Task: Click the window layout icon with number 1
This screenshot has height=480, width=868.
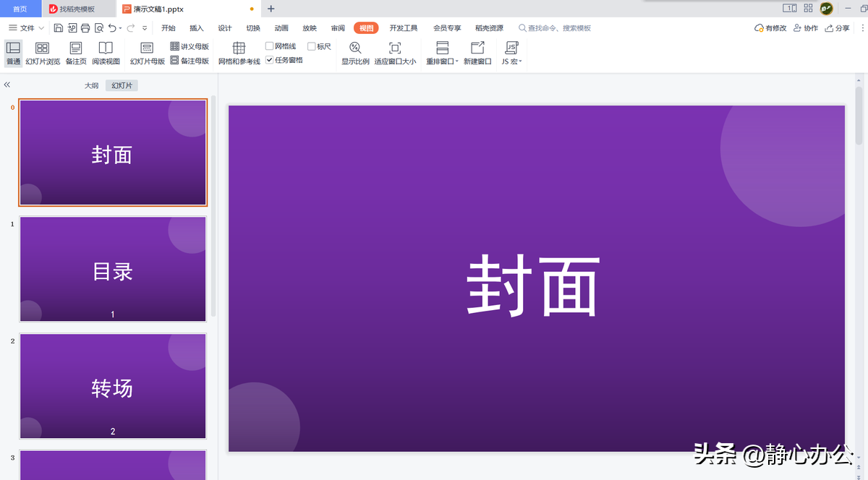Action: (x=790, y=9)
